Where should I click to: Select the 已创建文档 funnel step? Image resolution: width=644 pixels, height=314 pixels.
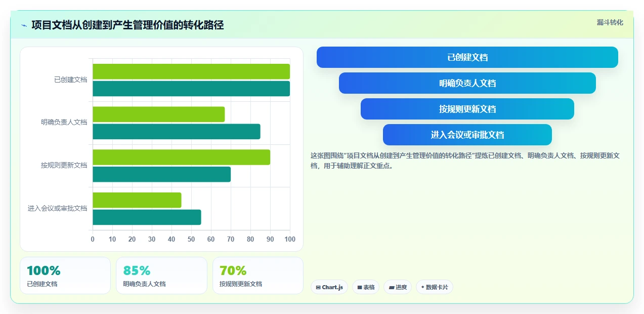click(x=467, y=57)
